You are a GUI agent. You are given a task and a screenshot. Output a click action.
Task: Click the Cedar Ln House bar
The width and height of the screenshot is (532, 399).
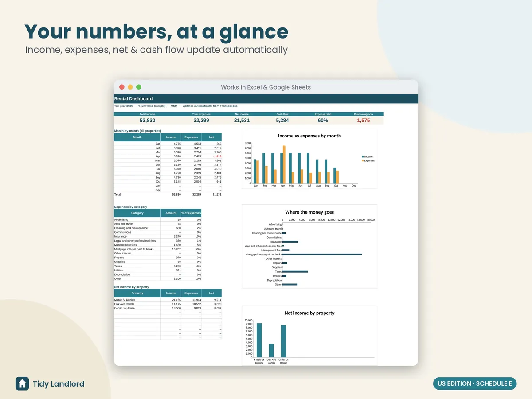[x=283, y=341]
